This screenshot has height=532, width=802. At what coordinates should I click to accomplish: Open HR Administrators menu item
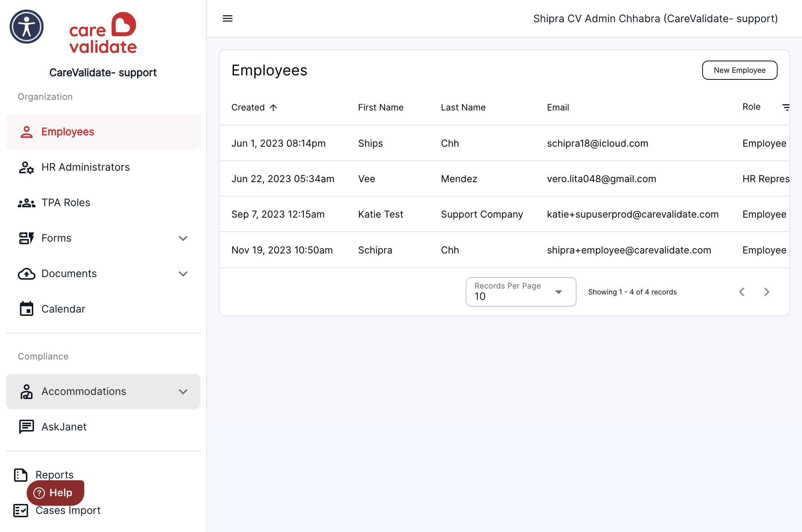pyautogui.click(x=103, y=167)
